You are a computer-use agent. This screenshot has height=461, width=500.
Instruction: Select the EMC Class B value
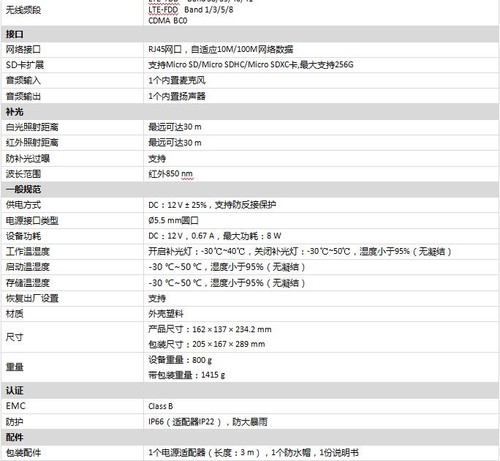[161, 406]
